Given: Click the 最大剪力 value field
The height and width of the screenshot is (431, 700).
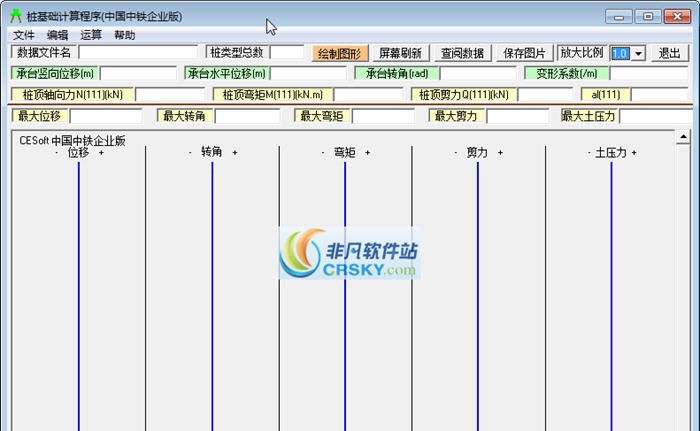Looking at the screenshot, I should click(518, 116).
